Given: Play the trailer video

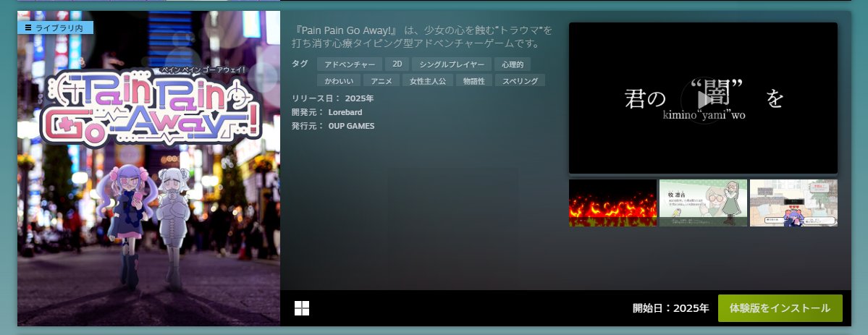Looking at the screenshot, I should point(703,98).
